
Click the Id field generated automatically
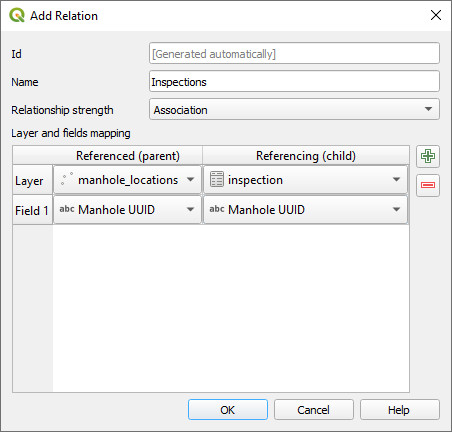[294, 53]
